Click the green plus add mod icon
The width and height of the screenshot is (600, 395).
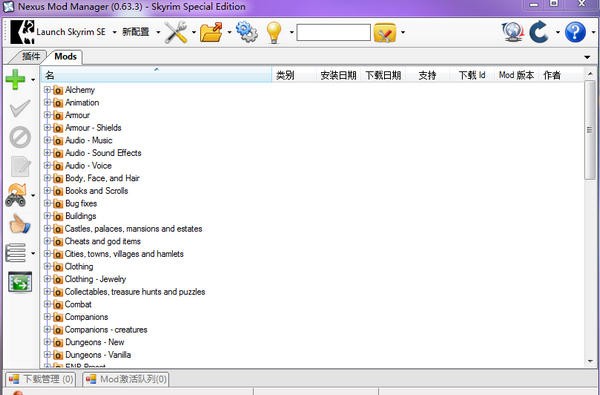15,79
